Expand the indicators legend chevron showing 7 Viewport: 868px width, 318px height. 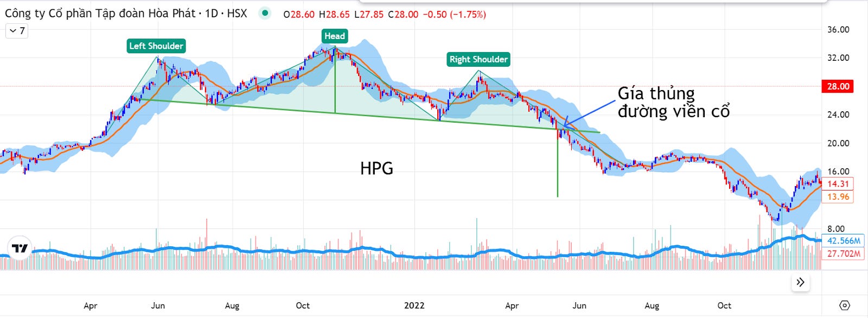16,31
